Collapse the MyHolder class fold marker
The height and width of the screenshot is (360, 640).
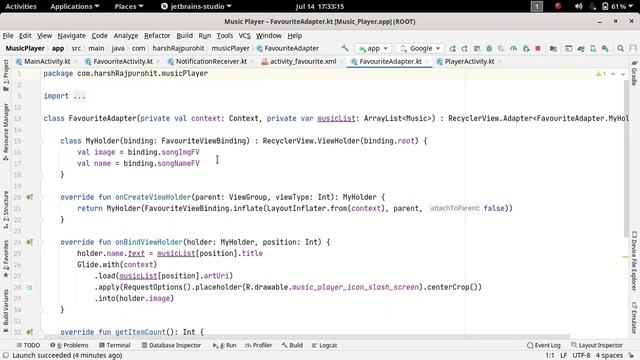pyautogui.click(x=40, y=141)
